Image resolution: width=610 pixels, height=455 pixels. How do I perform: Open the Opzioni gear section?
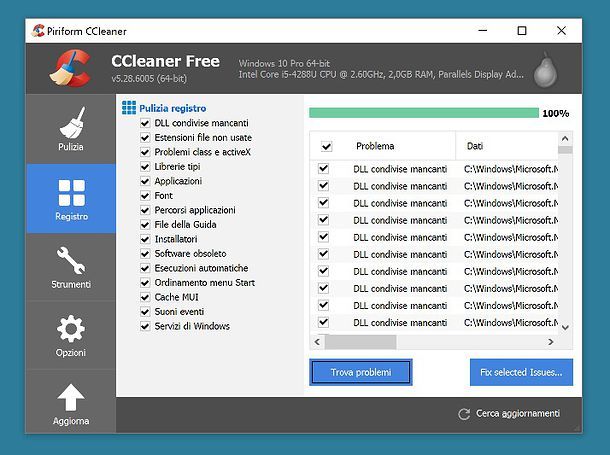pos(71,335)
